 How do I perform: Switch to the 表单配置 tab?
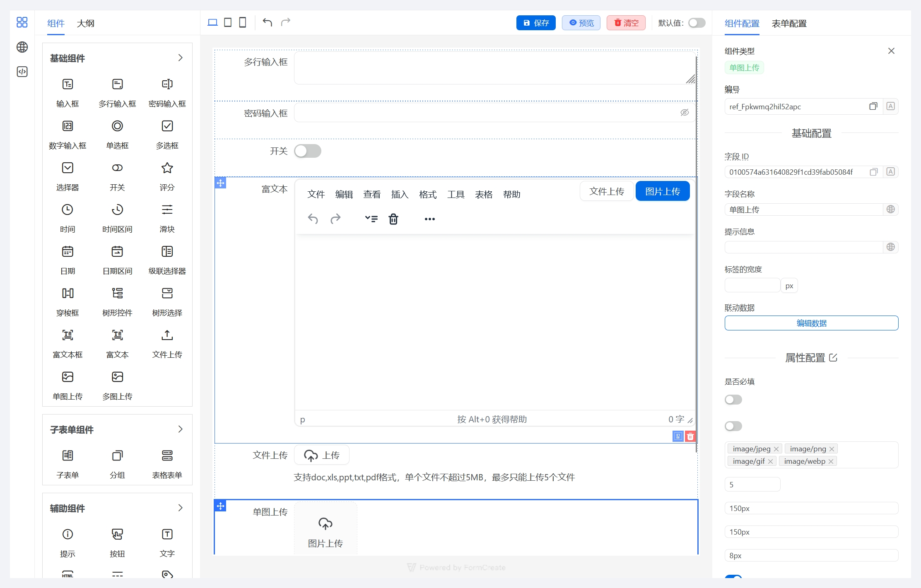tap(789, 23)
